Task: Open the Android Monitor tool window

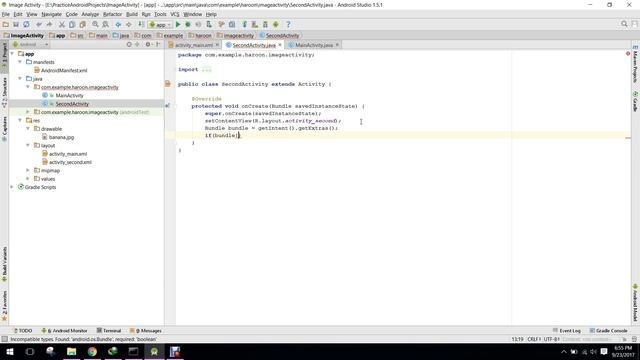Action: [x=64, y=331]
